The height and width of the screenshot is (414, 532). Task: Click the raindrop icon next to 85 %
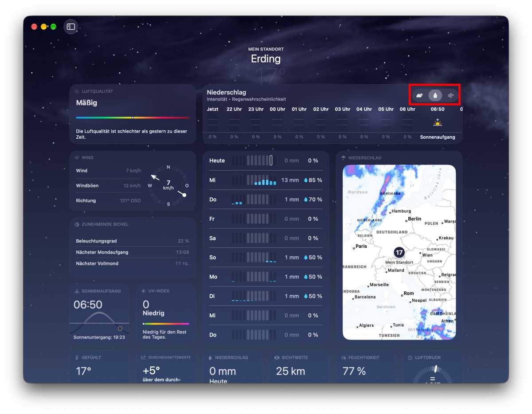point(305,180)
